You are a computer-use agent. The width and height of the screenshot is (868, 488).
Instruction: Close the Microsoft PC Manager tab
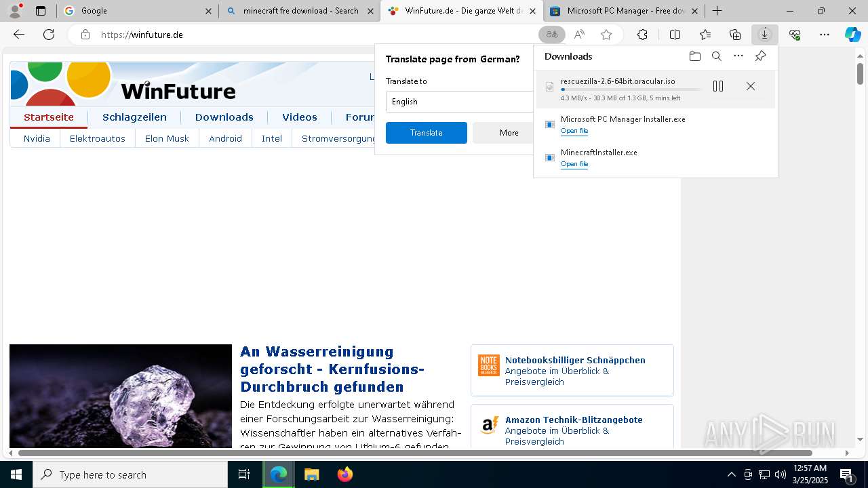coord(694,11)
